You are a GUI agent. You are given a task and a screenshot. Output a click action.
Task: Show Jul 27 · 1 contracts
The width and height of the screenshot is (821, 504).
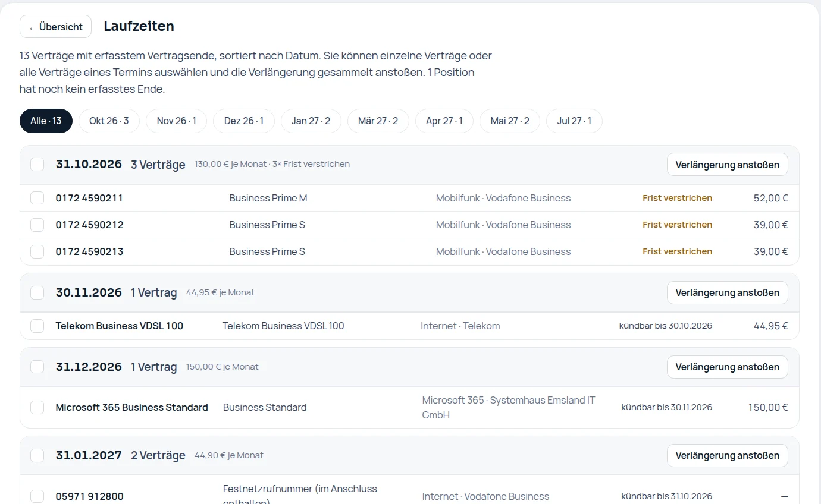point(574,121)
